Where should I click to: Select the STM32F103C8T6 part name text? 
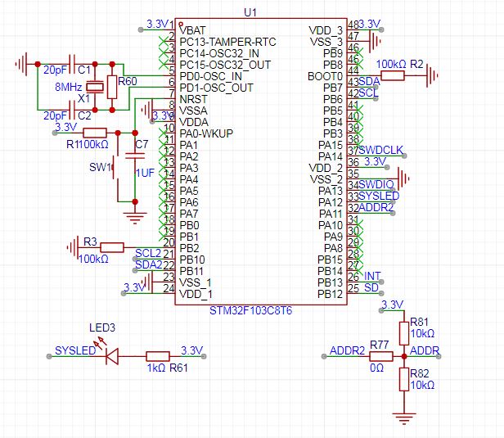click(x=250, y=312)
